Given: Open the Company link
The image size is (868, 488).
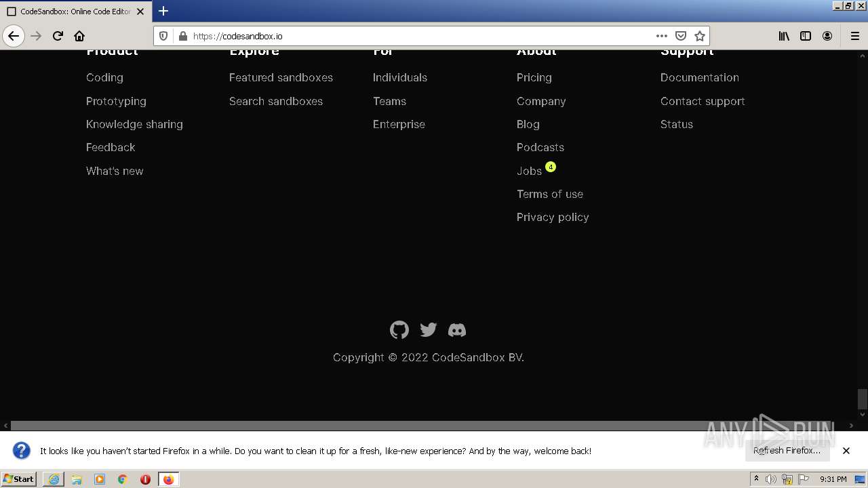Looking at the screenshot, I should [x=541, y=101].
